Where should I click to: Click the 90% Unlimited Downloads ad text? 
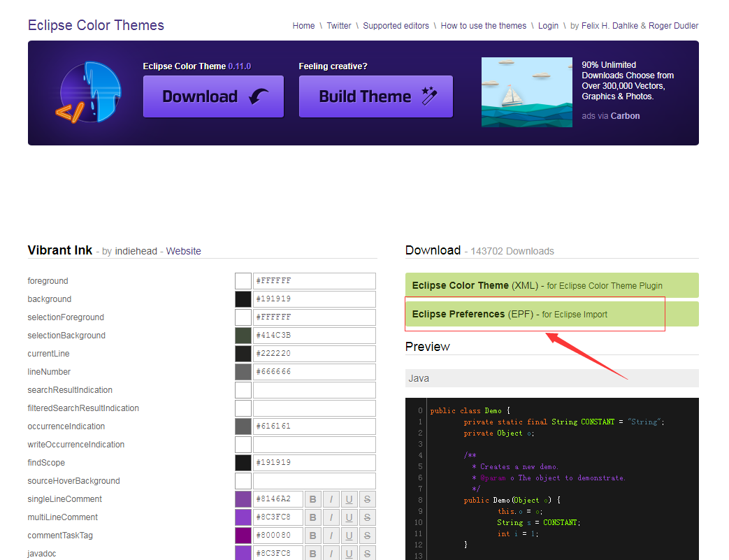pos(628,80)
